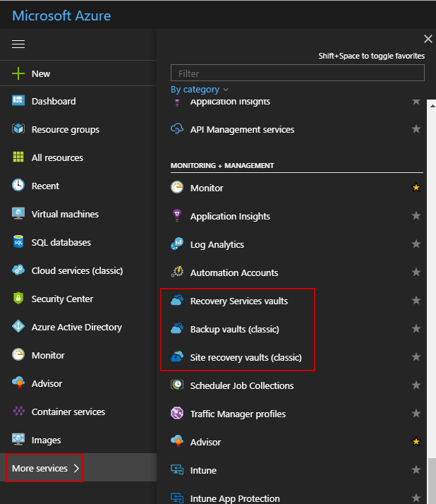Screen dimensions: 436x504
Task: Open the Cloud services (classic) icon
Action: (18, 270)
